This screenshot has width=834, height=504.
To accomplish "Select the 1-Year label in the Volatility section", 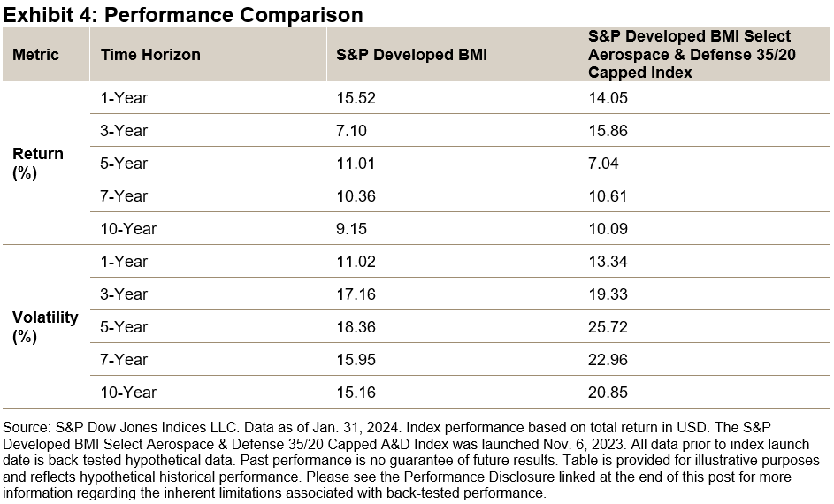I will click(x=124, y=262).
